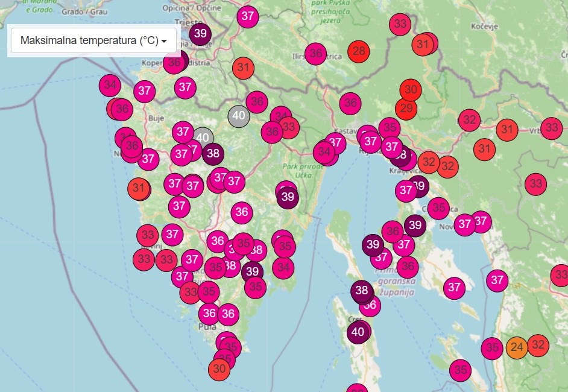Click the Kočevje town label

click(485, 27)
